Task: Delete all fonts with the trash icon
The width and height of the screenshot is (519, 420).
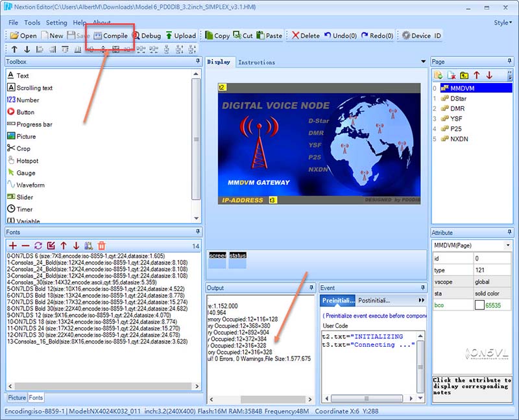Action: (x=102, y=246)
